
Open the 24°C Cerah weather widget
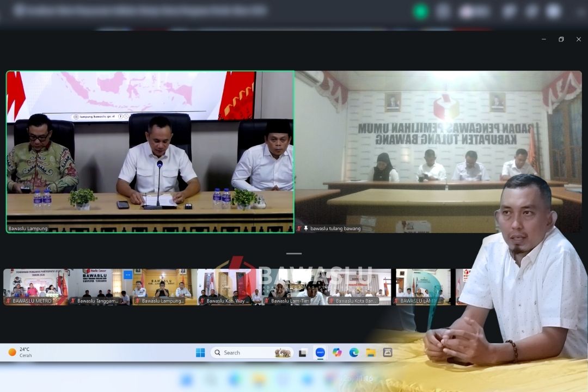click(x=20, y=352)
